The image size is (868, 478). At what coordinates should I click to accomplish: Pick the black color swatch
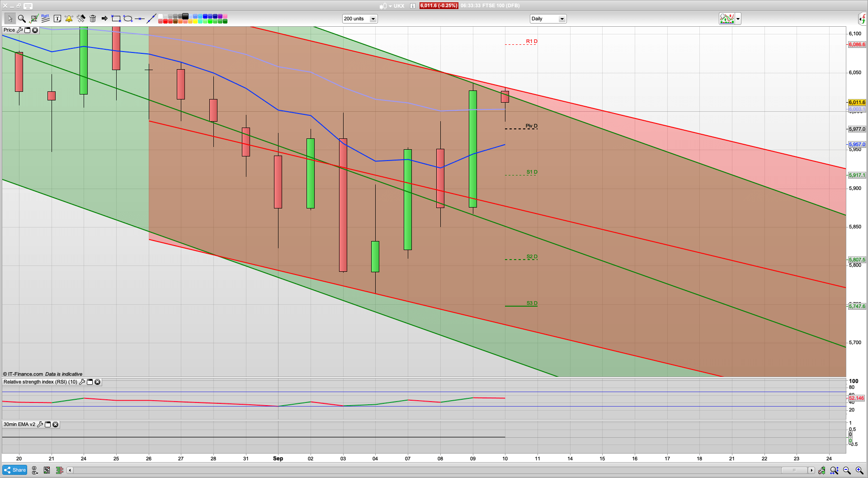point(185,17)
